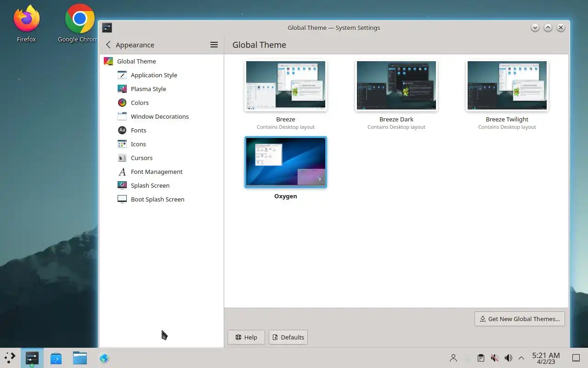Click the Cursors icon in sidebar

tap(122, 158)
